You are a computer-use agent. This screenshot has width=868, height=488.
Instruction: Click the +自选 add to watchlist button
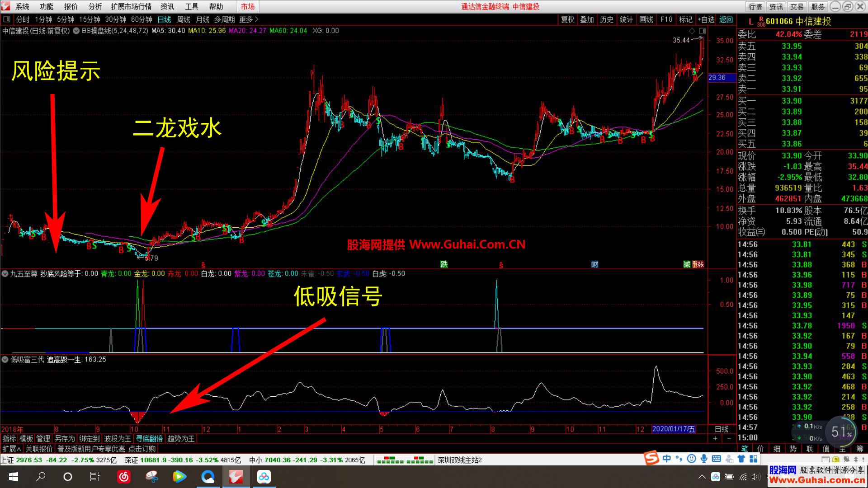tap(706, 19)
